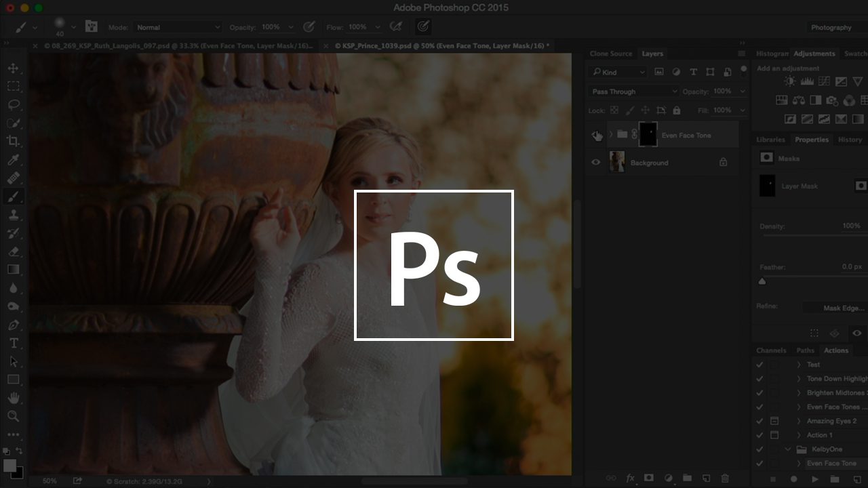
Task: Lock all layer attributes
Action: pyautogui.click(x=676, y=110)
